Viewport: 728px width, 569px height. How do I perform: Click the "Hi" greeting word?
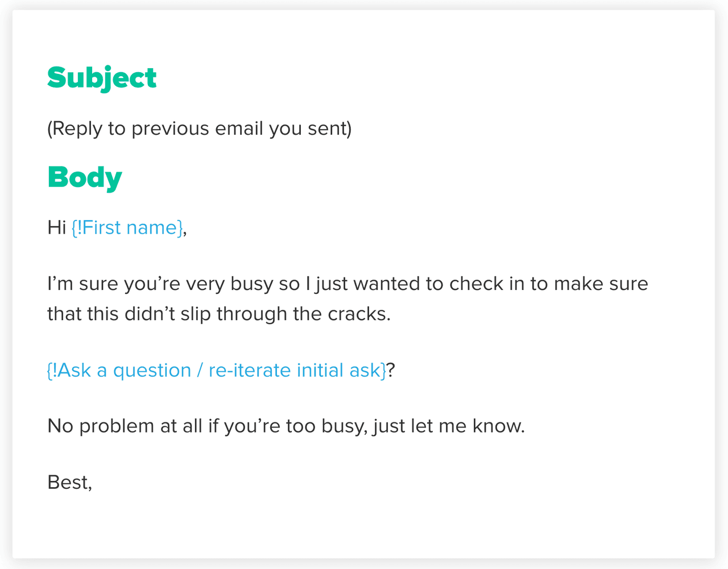[57, 227]
